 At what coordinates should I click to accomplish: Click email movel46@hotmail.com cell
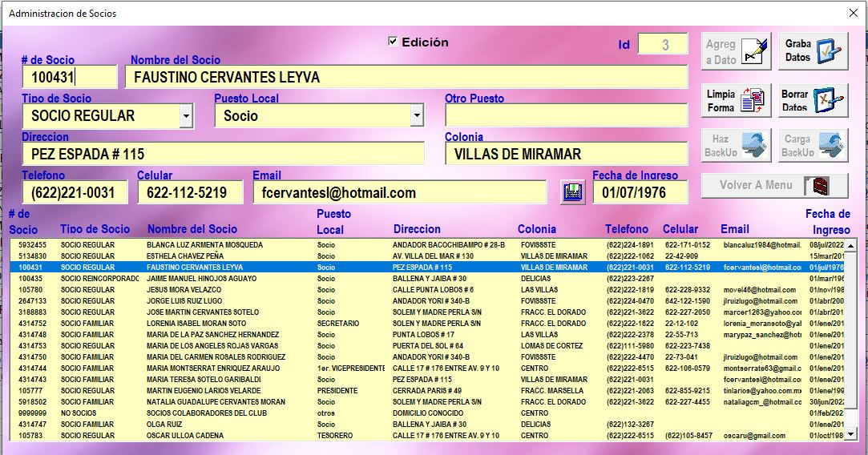click(x=760, y=289)
